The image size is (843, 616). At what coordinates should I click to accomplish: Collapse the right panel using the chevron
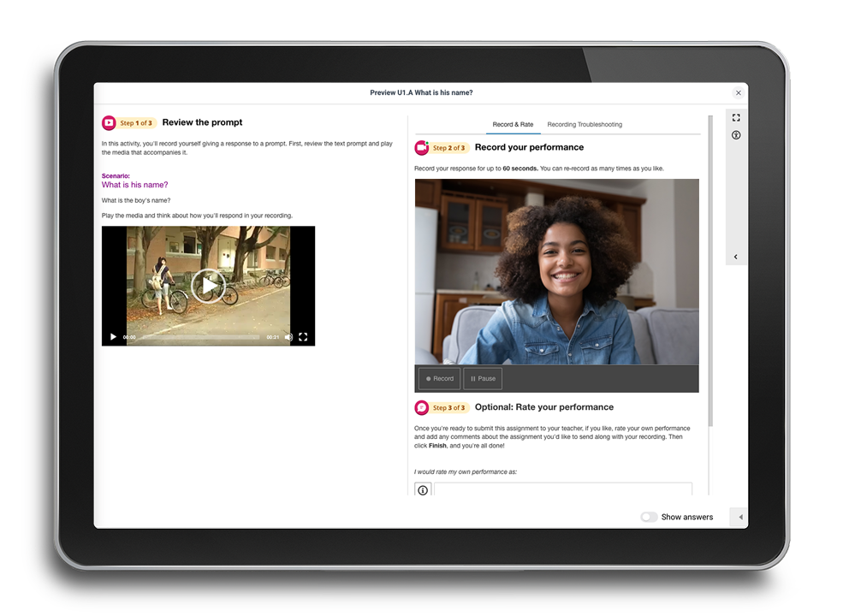point(736,257)
